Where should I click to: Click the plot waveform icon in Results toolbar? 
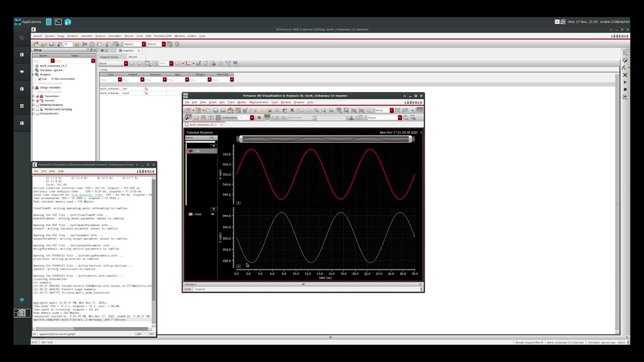pos(188,63)
